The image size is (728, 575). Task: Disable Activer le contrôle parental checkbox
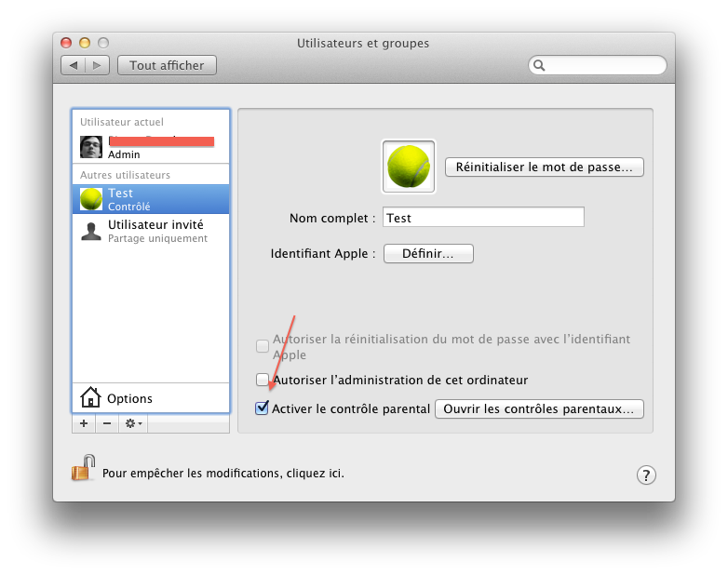point(263,408)
